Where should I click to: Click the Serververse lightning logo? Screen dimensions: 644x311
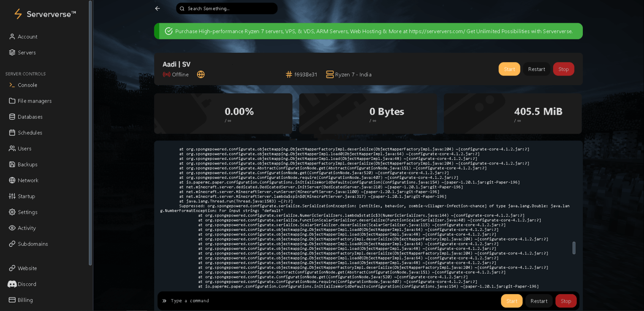18,14
